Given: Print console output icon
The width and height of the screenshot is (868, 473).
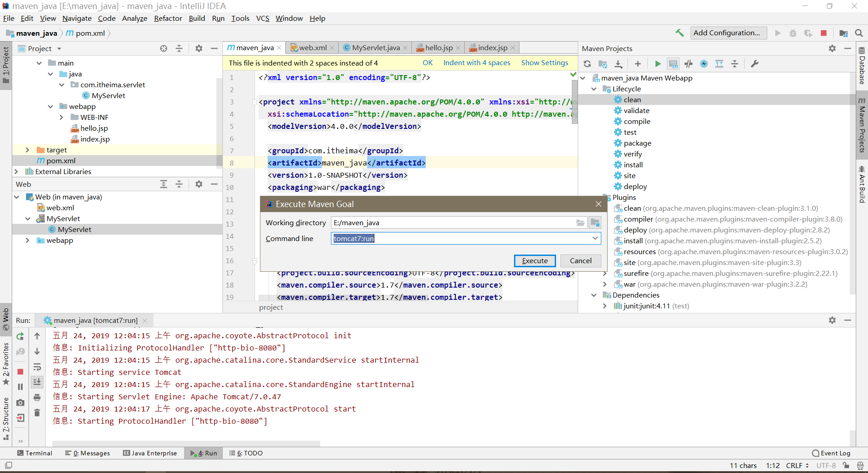Looking at the screenshot, I should 37,397.
